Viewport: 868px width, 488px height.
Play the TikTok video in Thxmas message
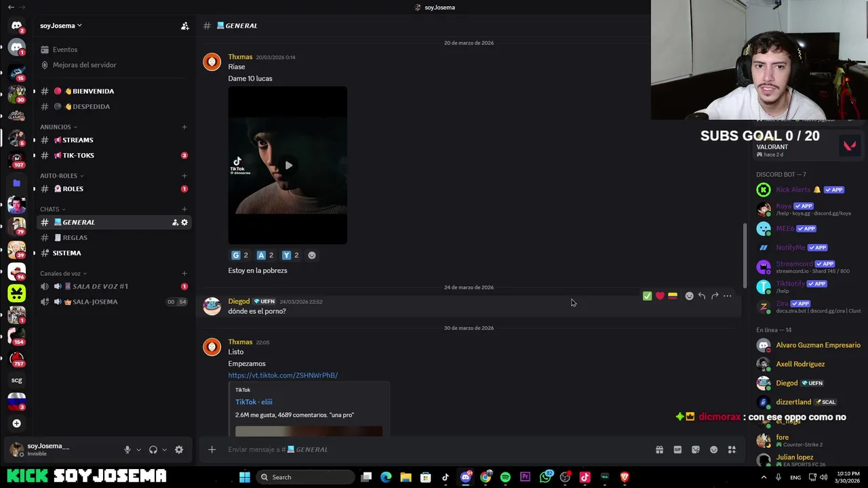pos(288,165)
